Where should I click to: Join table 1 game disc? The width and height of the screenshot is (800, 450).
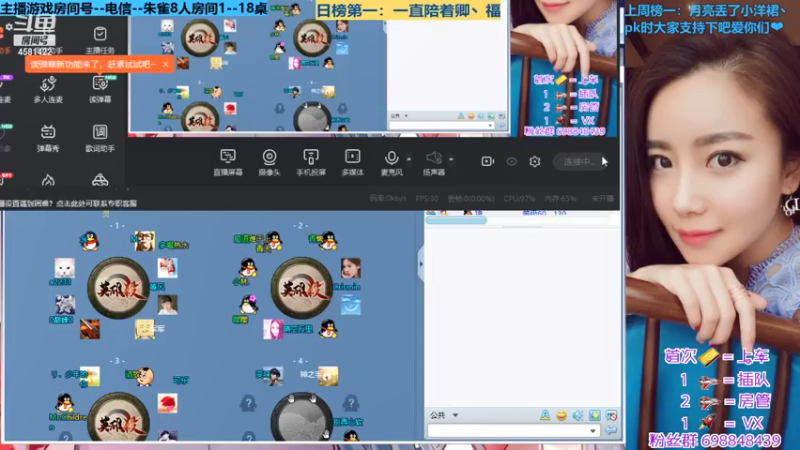[x=118, y=289]
